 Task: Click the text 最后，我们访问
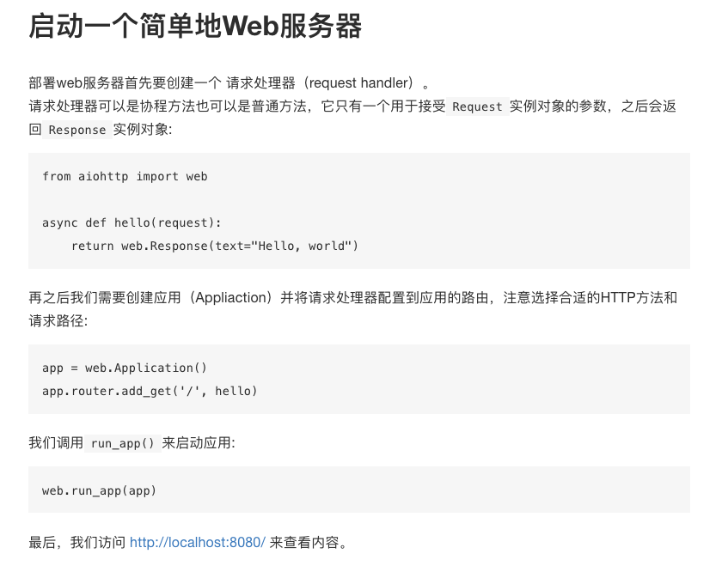point(77,542)
